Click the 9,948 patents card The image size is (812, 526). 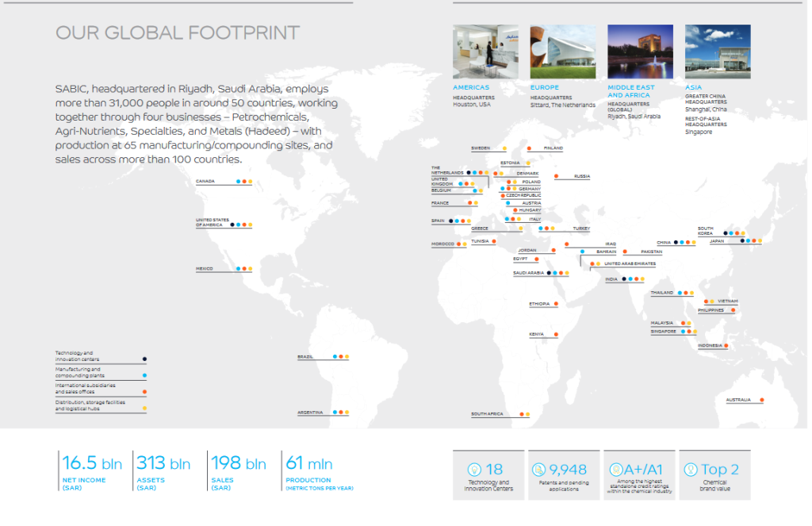tap(564, 475)
